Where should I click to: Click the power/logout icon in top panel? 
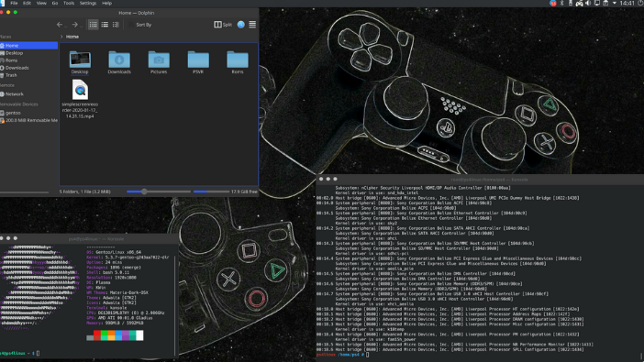(640, 4)
